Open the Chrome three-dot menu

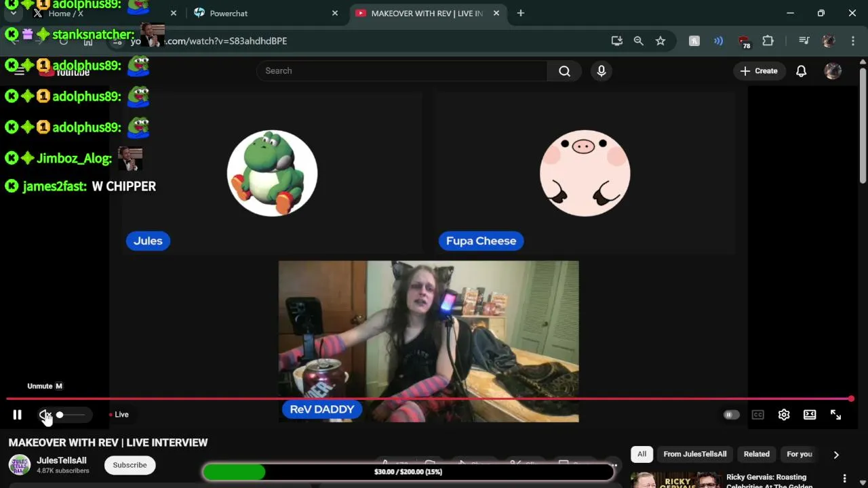point(852,41)
